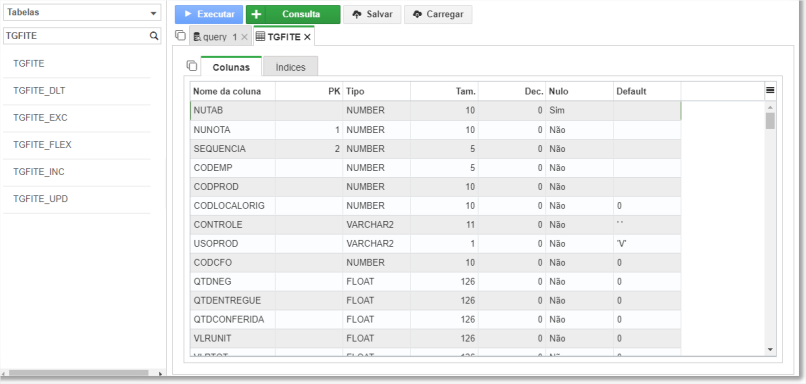Select the CODPROD row

pyautogui.click(x=435, y=187)
